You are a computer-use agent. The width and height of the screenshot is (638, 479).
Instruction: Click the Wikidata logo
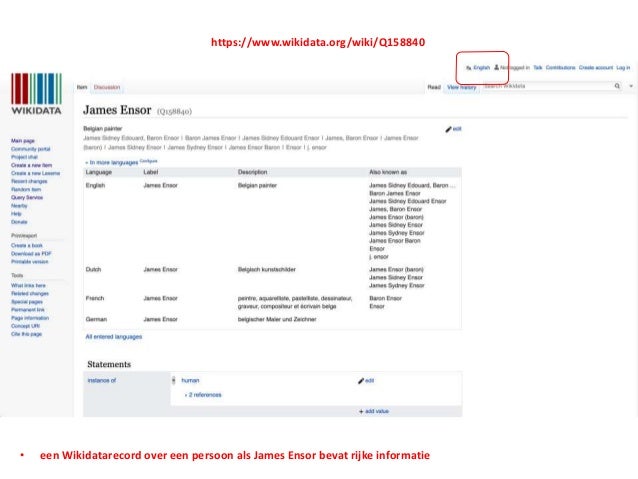(x=36, y=94)
